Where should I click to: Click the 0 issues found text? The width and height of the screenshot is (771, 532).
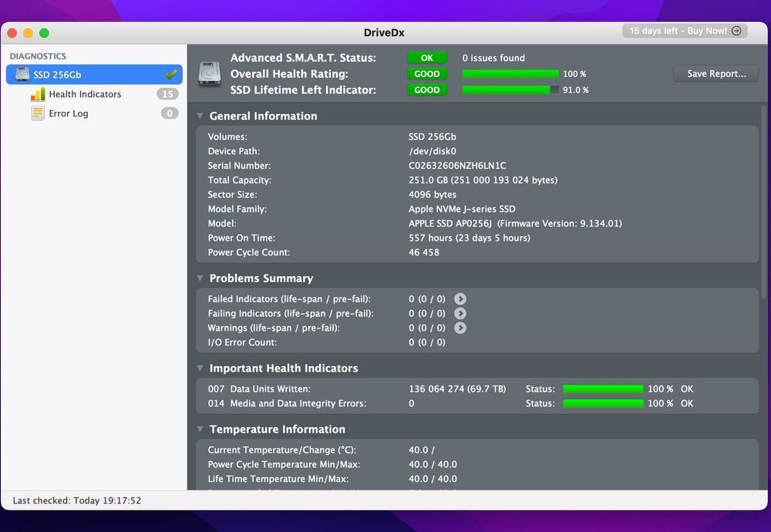(493, 58)
